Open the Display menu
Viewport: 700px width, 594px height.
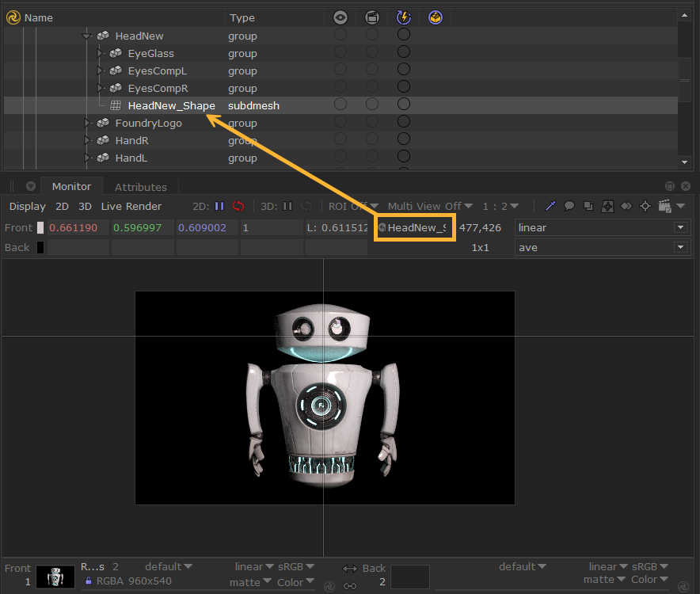click(x=28, y=206)
